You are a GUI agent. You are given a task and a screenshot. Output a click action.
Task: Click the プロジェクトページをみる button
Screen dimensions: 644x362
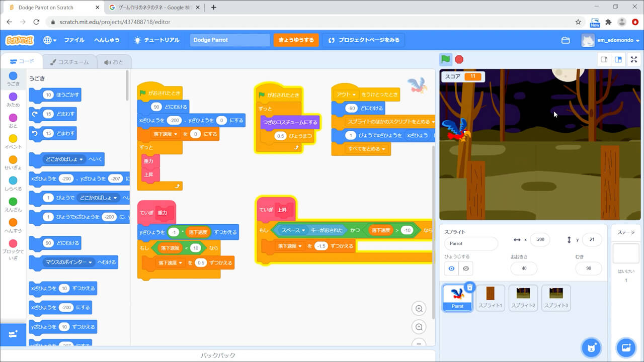tap(364, 40)
